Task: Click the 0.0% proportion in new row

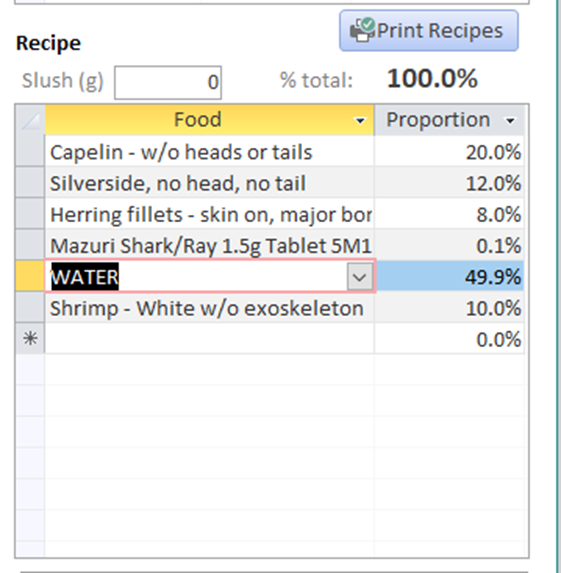Action: coord(450,338)
